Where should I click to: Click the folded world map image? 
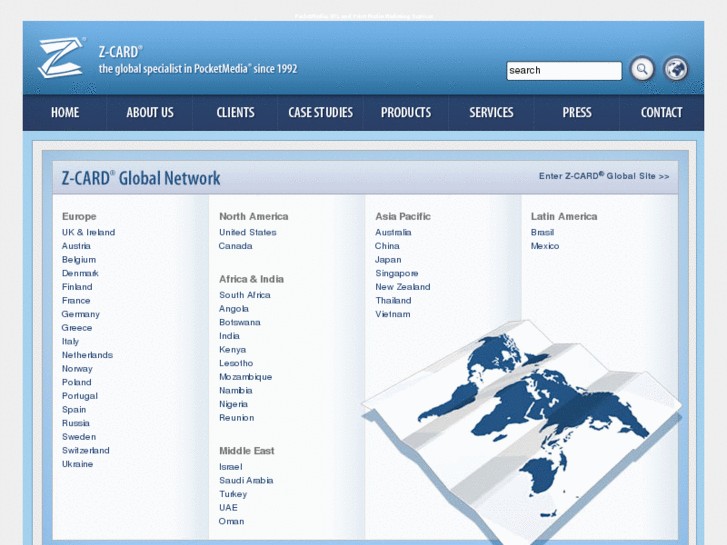[x=522, y=431]
